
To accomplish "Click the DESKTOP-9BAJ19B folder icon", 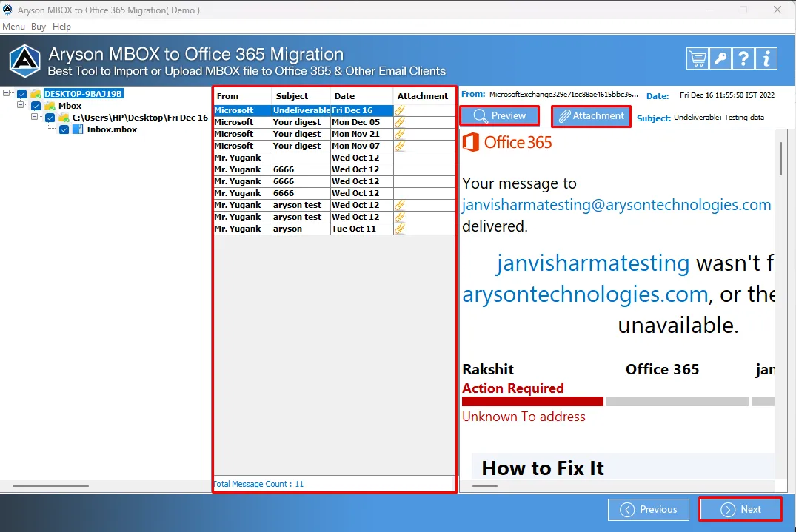I will [36, 94].
